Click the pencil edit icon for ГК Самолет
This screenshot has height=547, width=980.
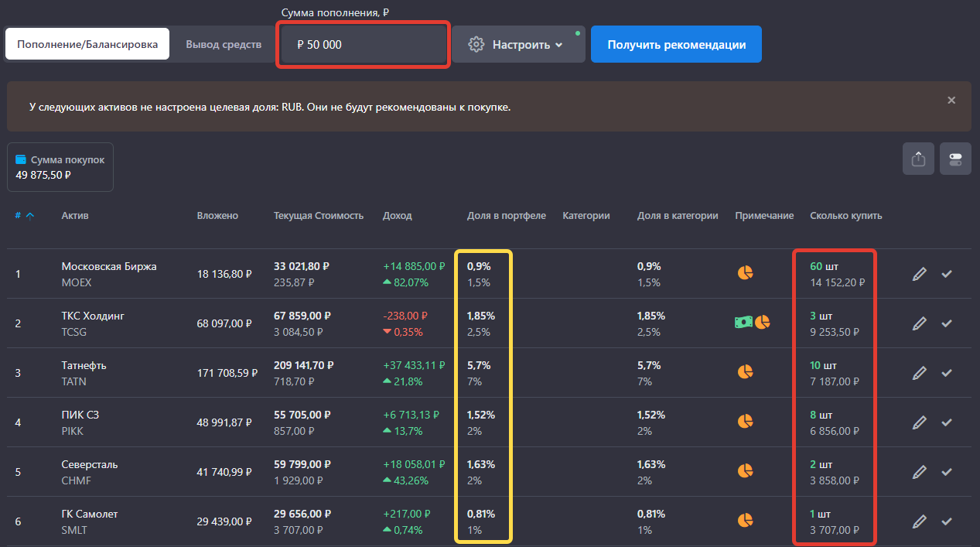[919, 521]
